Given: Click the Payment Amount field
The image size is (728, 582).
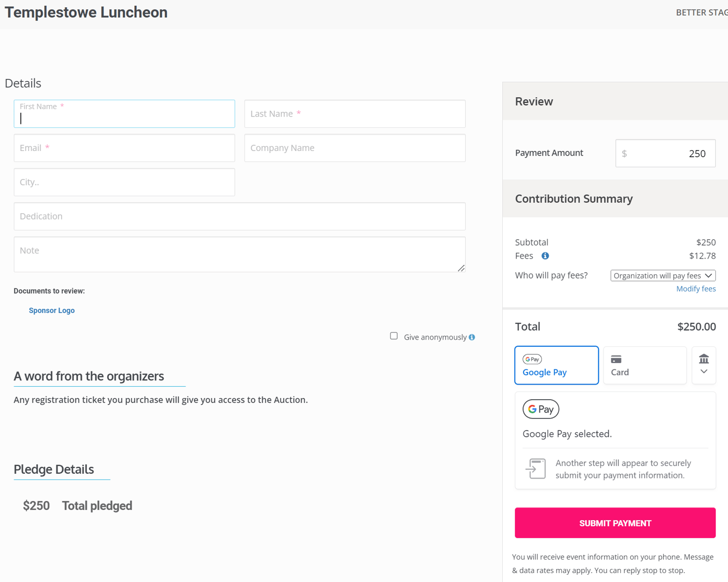Looking at the screenshot, I should pyautogui.click(x=665, y=153).
